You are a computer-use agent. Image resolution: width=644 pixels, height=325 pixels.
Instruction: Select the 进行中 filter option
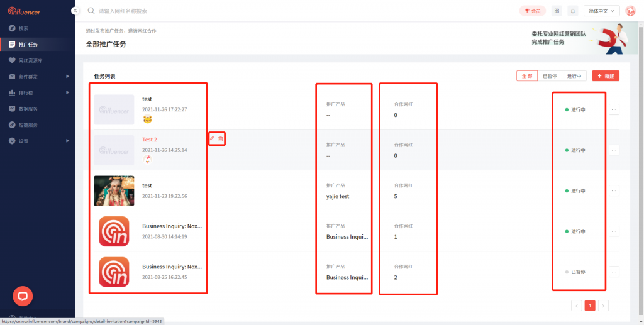[574, 75]
